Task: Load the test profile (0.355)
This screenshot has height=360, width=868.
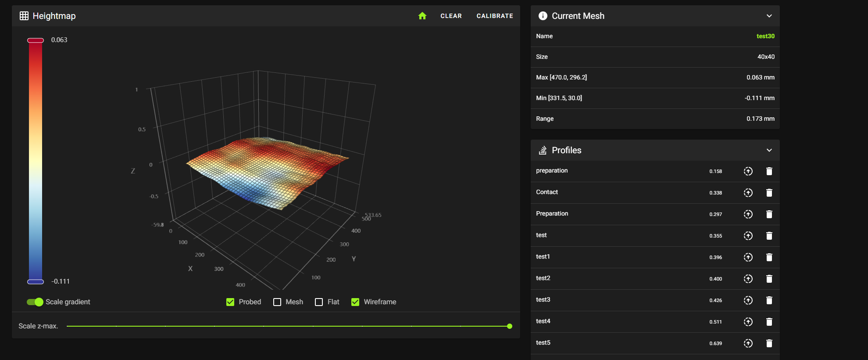Action: coord(748,236)
